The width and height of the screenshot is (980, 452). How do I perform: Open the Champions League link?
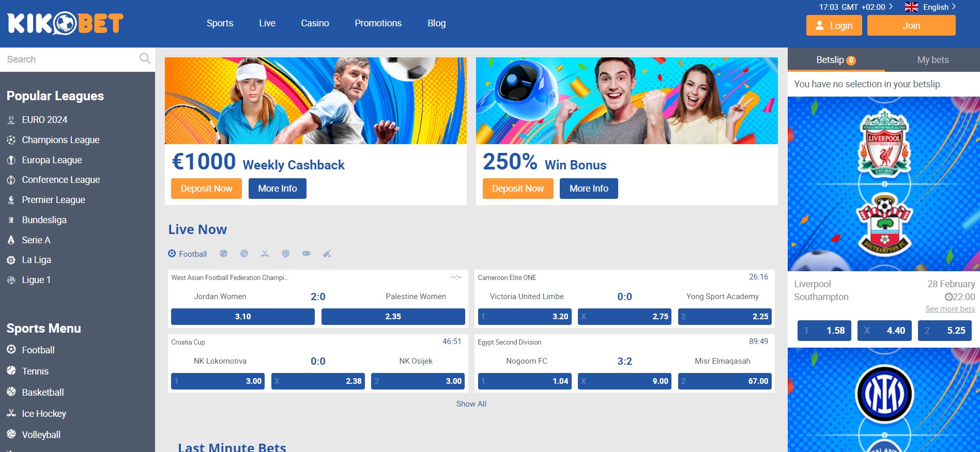pyautogui.click(x=60, y=140)
